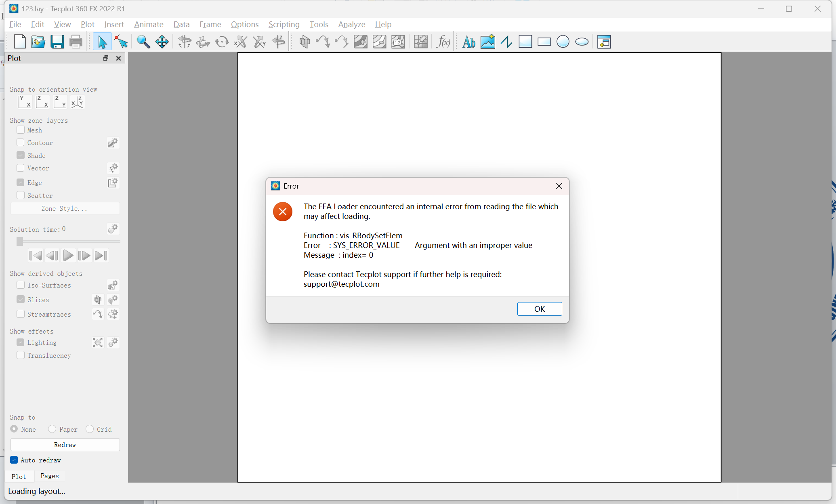Select the ellipse geometry tool

(582, 42)
